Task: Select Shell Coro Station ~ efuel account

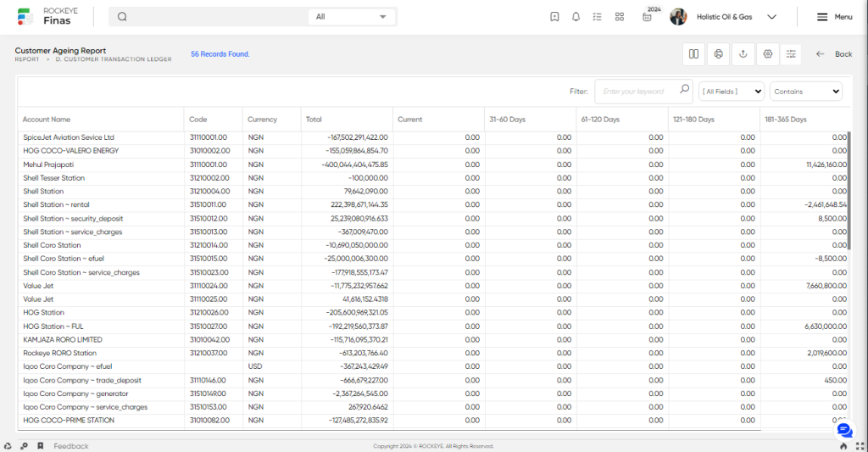Action: (x=64, y=259)
